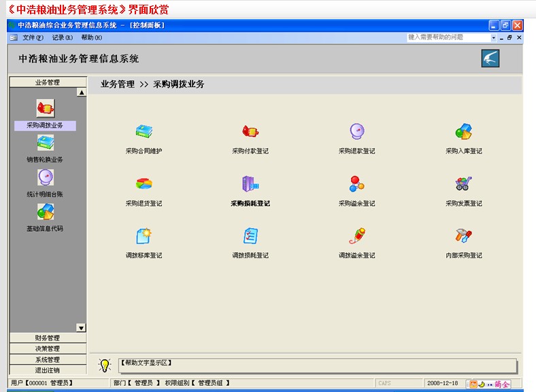
Task: Open the 采购退货登记 pie chart icon
Action: tap(144, 184)
